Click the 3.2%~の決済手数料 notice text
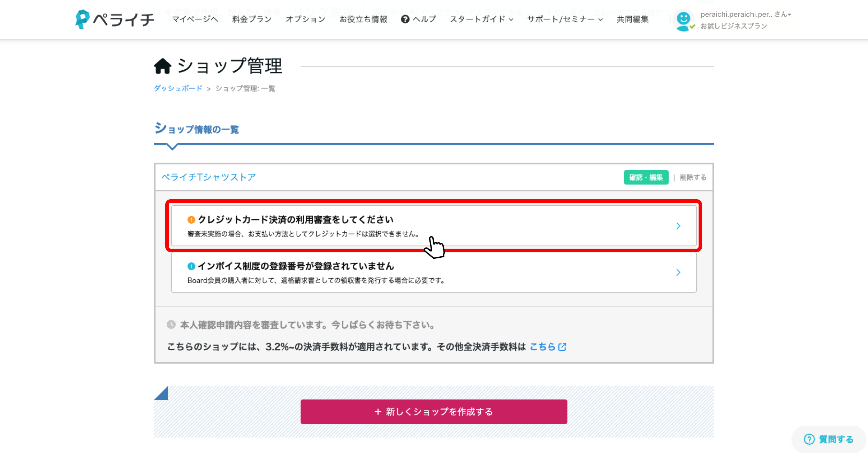Viewport: 868px width, 459px height. (x=347, y=347)
